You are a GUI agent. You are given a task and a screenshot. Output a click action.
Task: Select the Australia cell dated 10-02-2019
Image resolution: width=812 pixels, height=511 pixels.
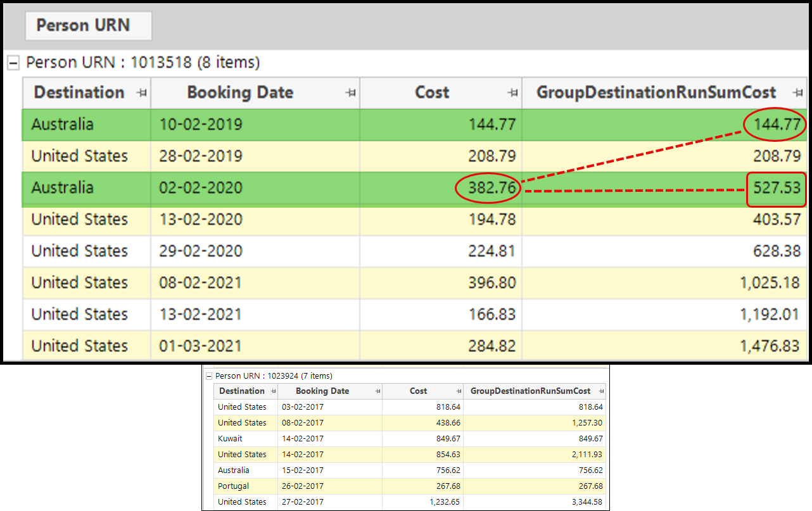[87, 125]
